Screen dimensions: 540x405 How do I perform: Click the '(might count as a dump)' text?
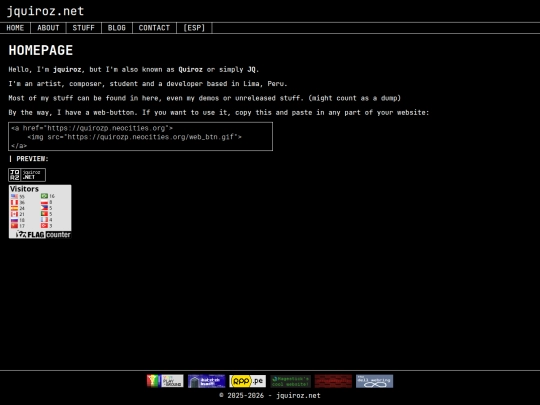[x=355, y=98]
